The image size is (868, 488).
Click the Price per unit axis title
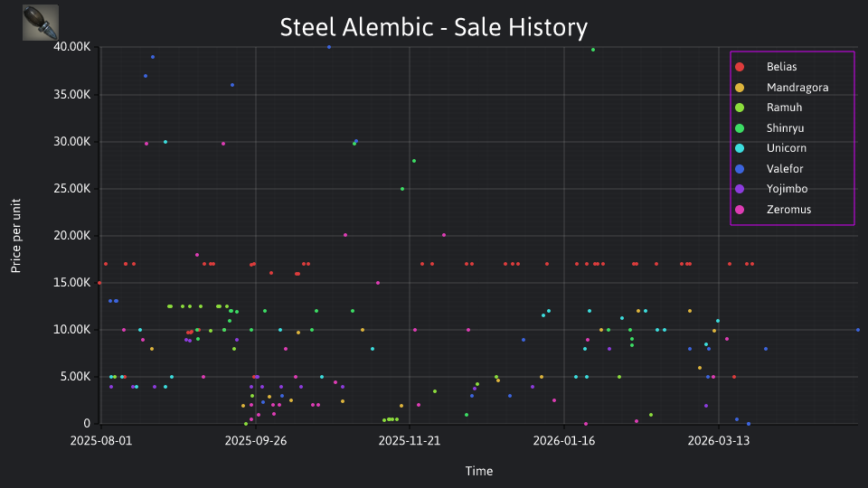click(15, 236)
